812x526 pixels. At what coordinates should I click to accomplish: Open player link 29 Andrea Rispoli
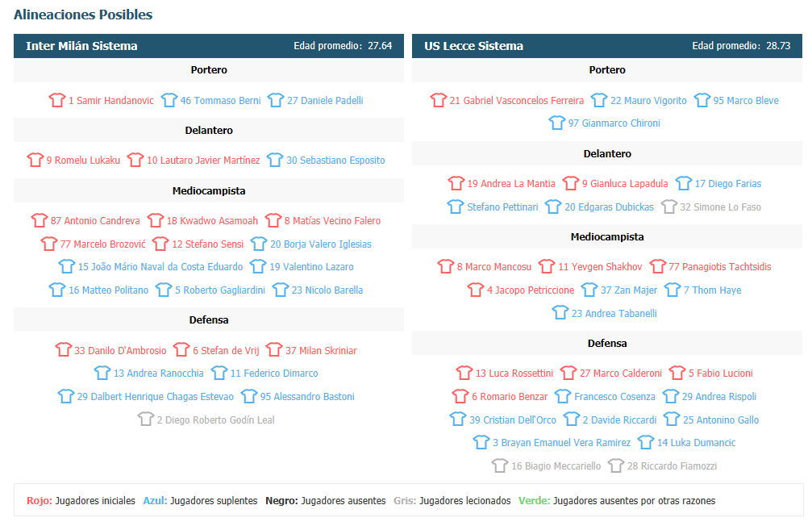coord(719,397)
